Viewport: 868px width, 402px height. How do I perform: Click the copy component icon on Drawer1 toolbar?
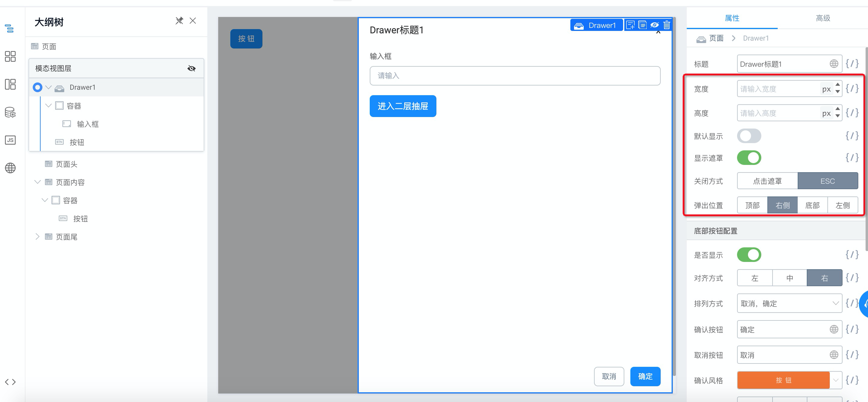(x=643, y=25)
